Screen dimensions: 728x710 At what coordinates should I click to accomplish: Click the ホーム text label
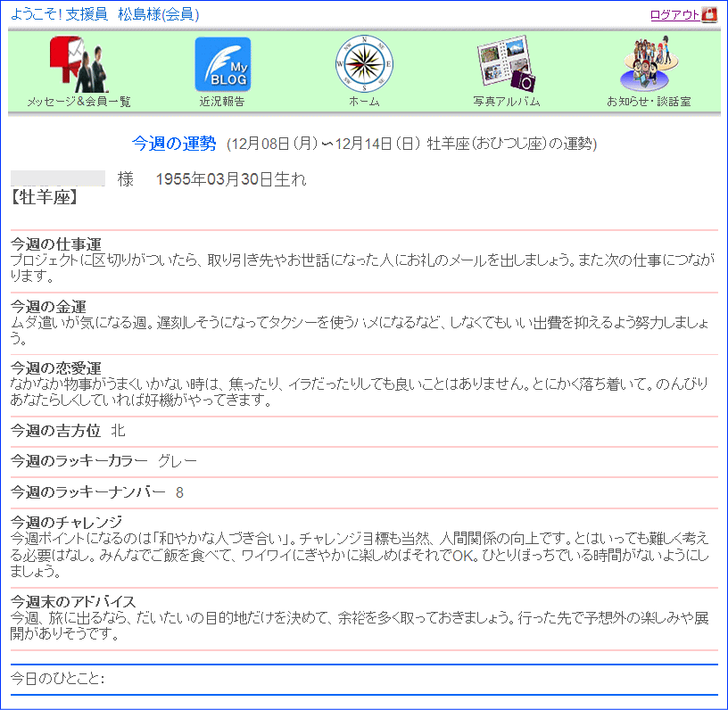coord(364,102)
